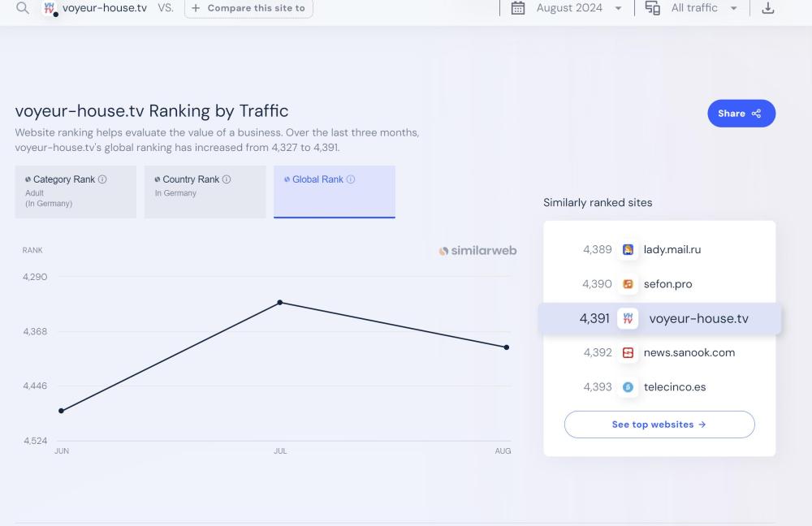The image size is (812, 526).
Task: Switch to the Category Rank tab
Action: 76,192
